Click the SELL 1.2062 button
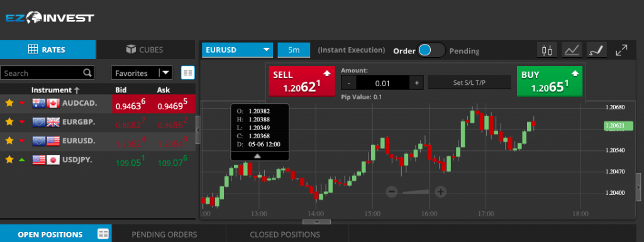This screenshot has width=644, height=242. point(301,81)
